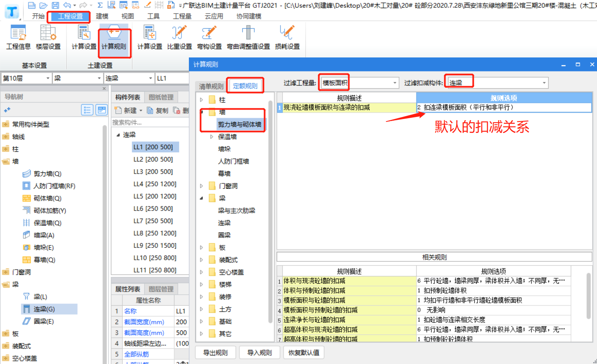Close the 导航树 panel with X
Image resolution: width=597 pixels, height=364 pixels.
(104, 89)
